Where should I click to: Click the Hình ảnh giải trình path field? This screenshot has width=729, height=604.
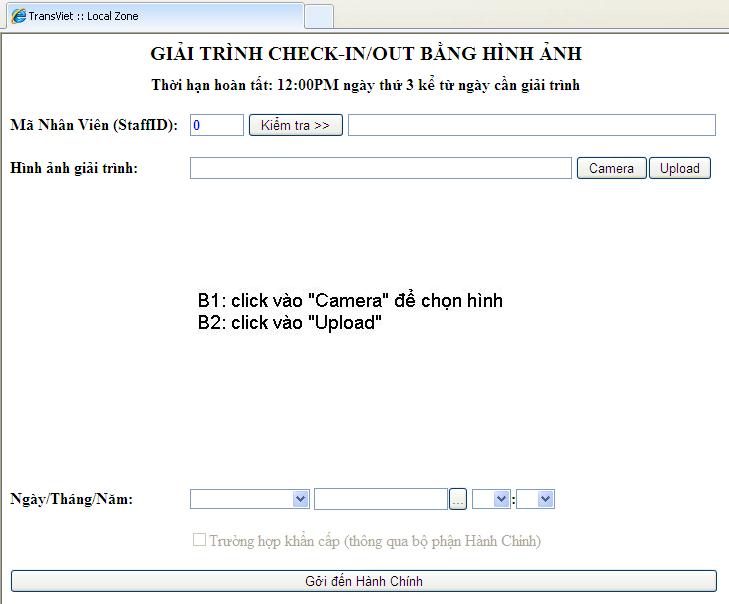(381, 168)
